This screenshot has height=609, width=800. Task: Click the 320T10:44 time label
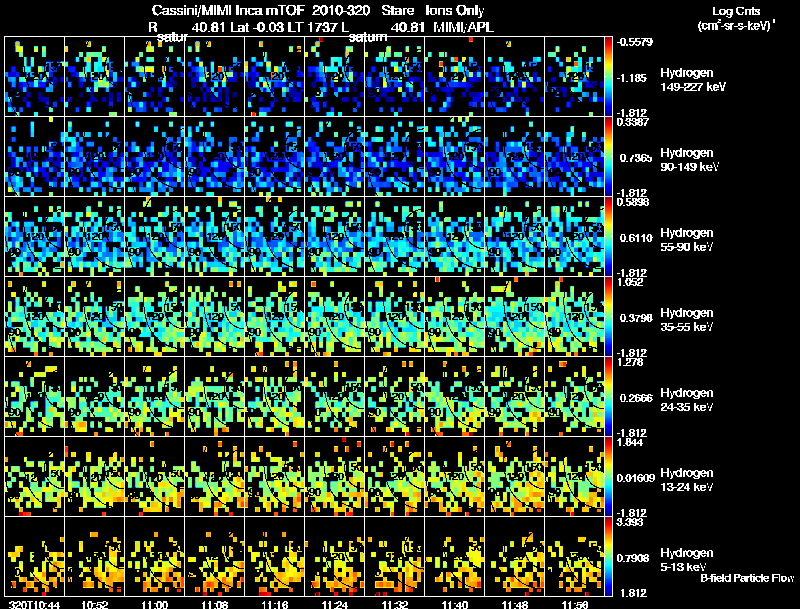pyautogui.click(x=35, y=605)
